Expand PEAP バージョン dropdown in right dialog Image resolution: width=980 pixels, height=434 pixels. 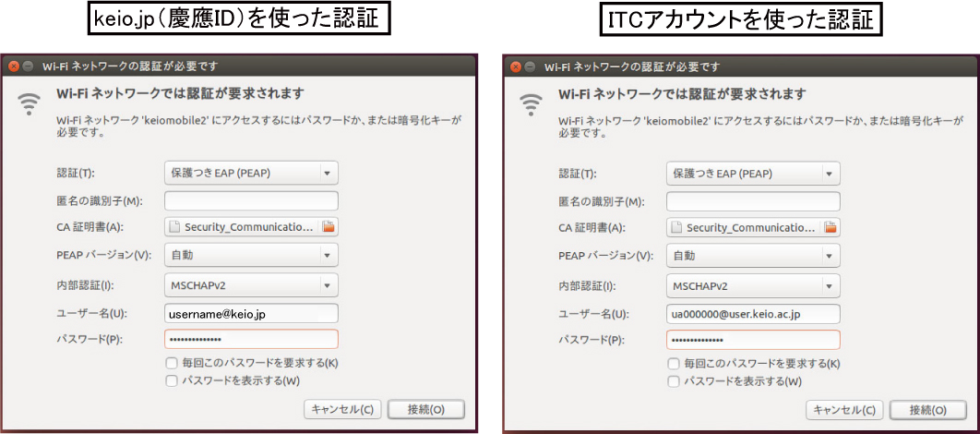pos(753,256)
